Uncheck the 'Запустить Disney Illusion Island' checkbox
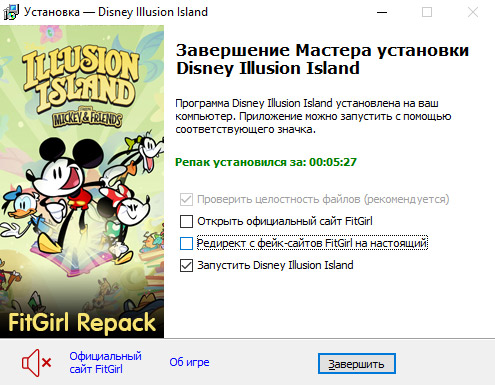 186,265
